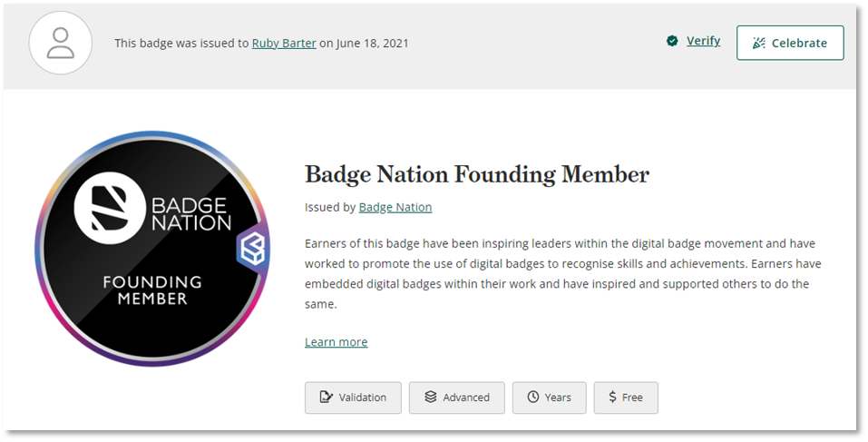This screenshot has height=442, width=868.
Task: Click the Years duration tag
Action: (549, 398)
